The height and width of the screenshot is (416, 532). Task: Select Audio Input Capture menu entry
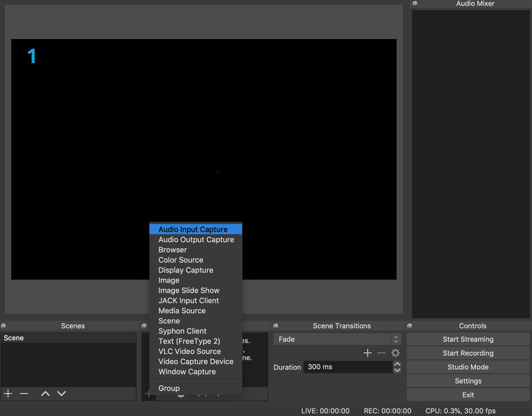pos(193,229)
